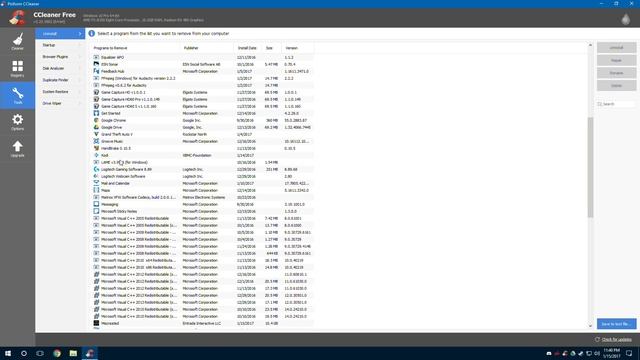This screenshot has width=640, height=360.
Task: Click the water drop icon in header
Action: (625, 19)
